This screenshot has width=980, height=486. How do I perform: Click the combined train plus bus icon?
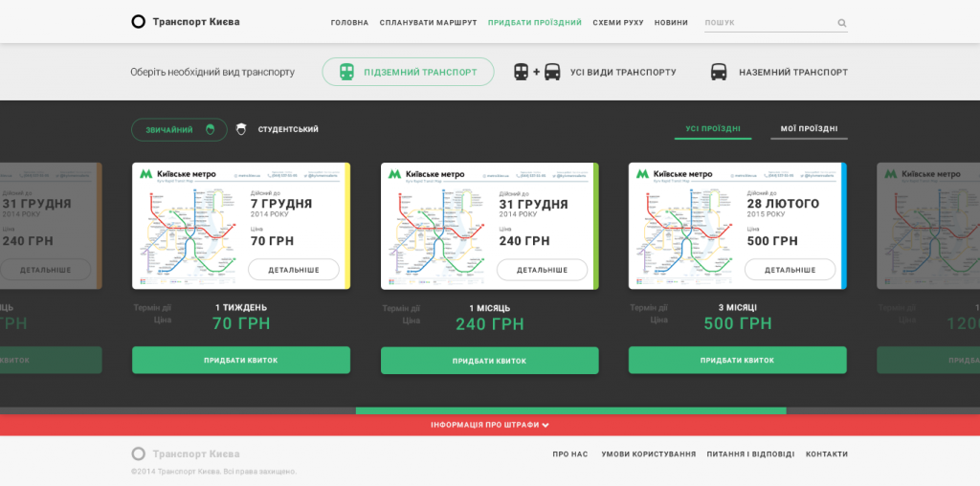click(537, 72)
